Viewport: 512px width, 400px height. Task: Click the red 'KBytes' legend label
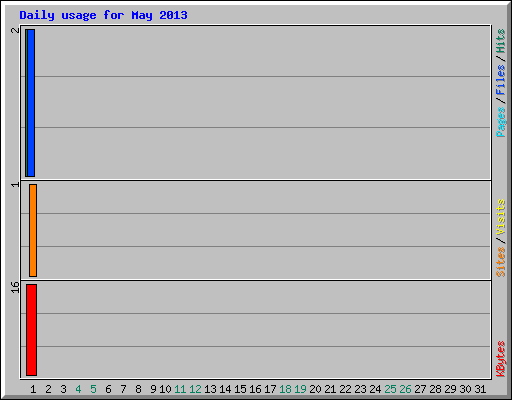click(500, 359)
